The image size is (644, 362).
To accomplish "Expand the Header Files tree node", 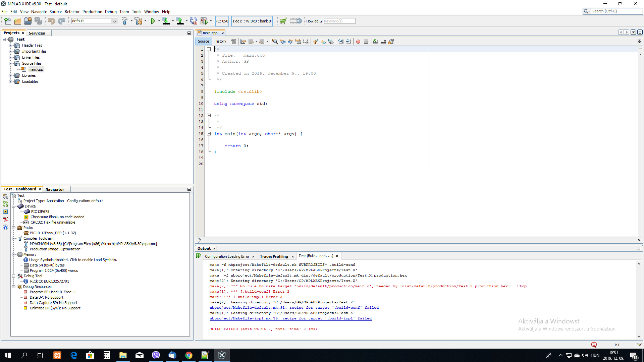I will (x=11, y=45).
